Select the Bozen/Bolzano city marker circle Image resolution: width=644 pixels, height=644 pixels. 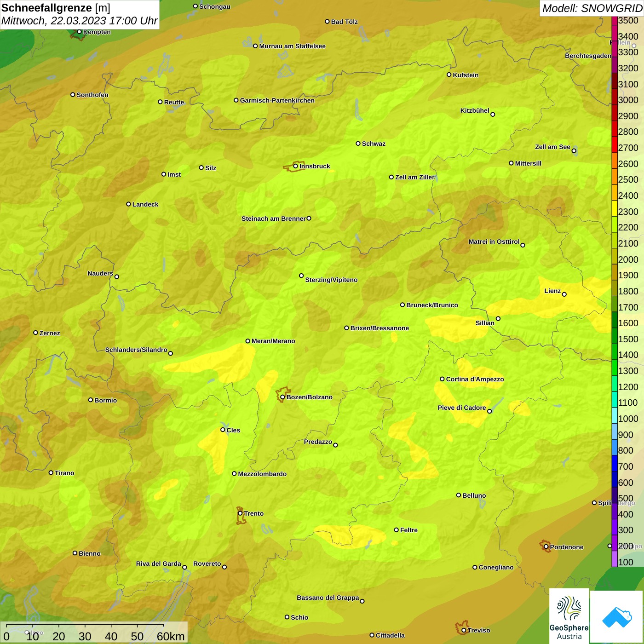coord(282,397)
